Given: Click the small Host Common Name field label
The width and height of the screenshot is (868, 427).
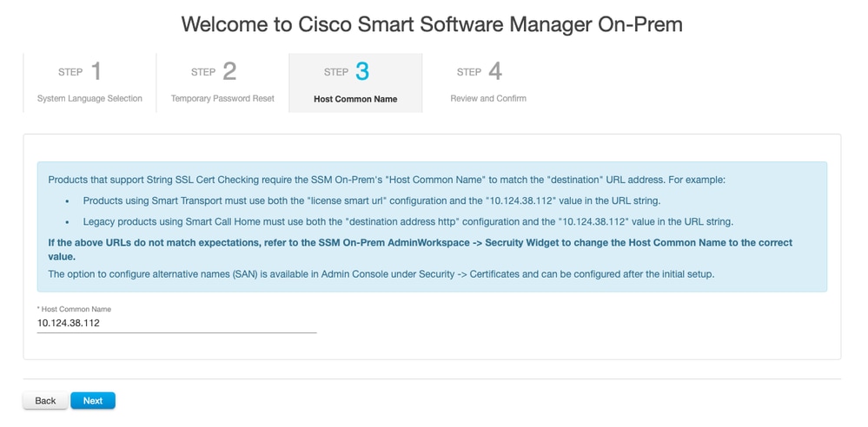Looking at the screenshot, I should point(74,309).
